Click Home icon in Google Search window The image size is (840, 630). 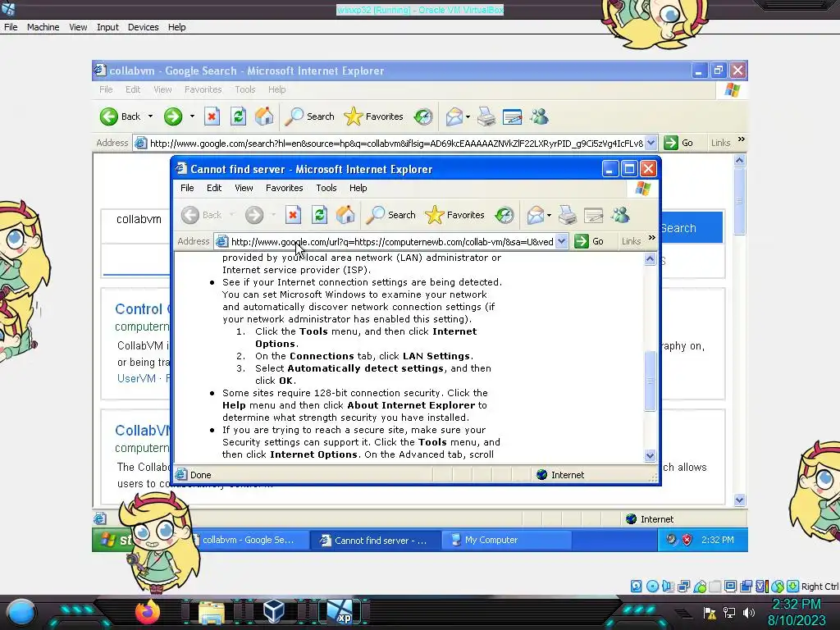(x=264, y=116)
